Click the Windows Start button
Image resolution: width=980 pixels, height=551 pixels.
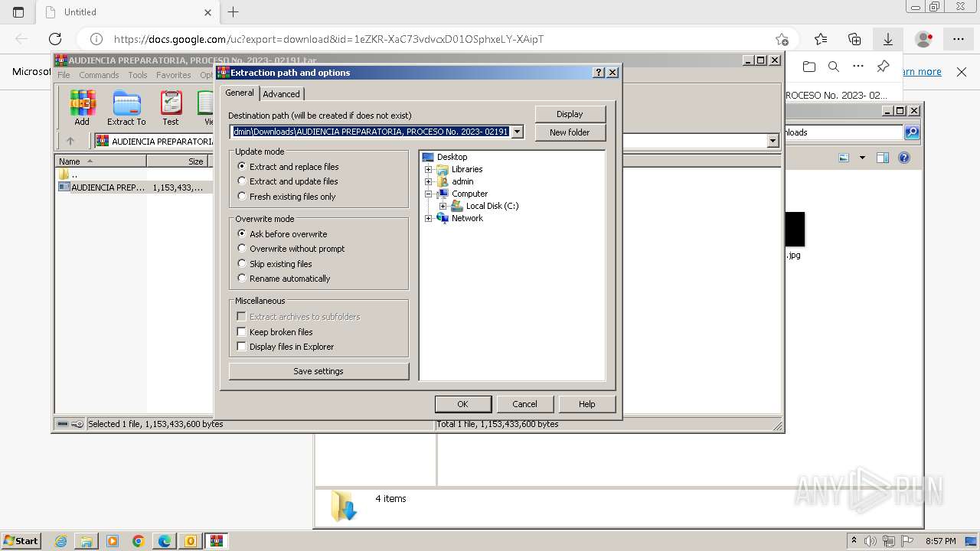pyautogui.click(x=21, y=541)
